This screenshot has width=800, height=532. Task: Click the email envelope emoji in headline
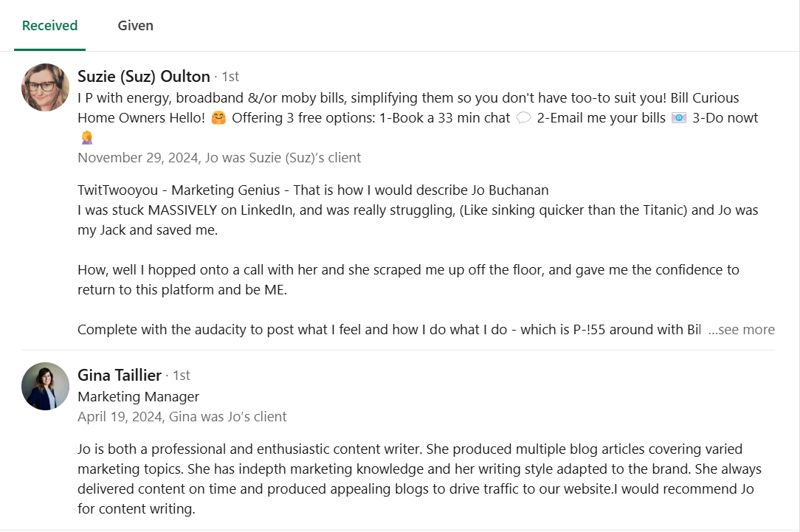click(x=678, y=118)
